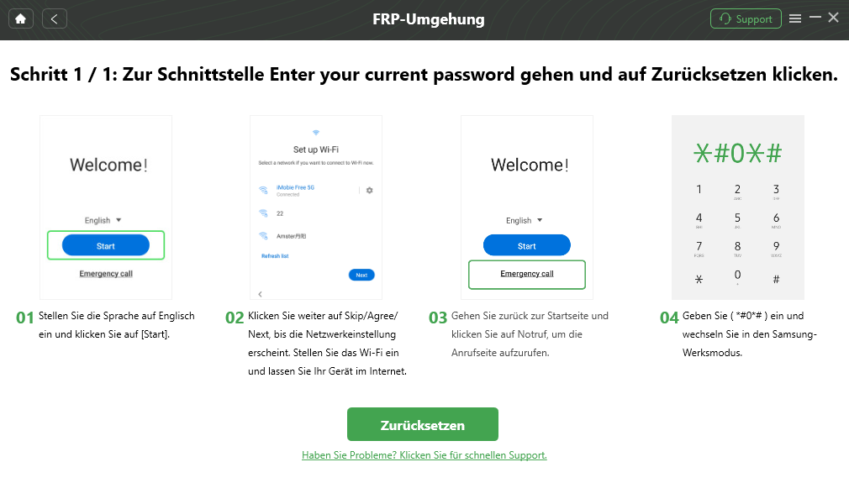Click the Home icon in the title bar
The image size is (849, 504).
[x=20, y=17]
